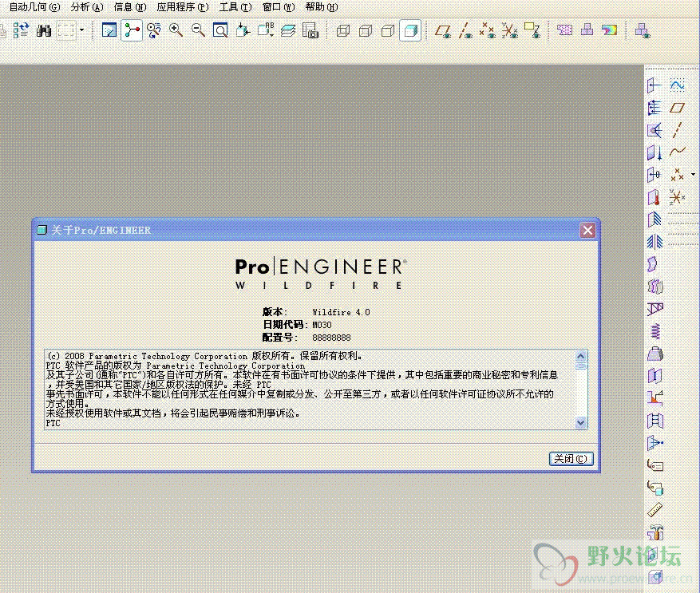
Task: Click the datum axis tool
Action: pos(677,130)
